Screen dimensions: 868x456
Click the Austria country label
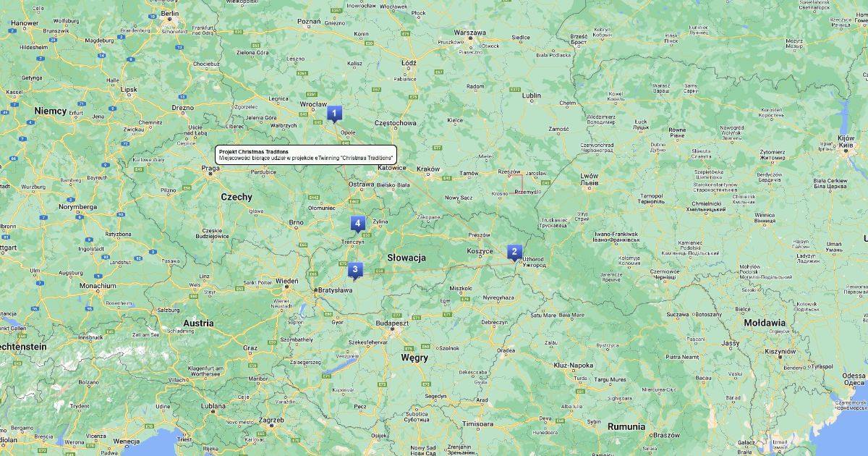tap(198, 324)
